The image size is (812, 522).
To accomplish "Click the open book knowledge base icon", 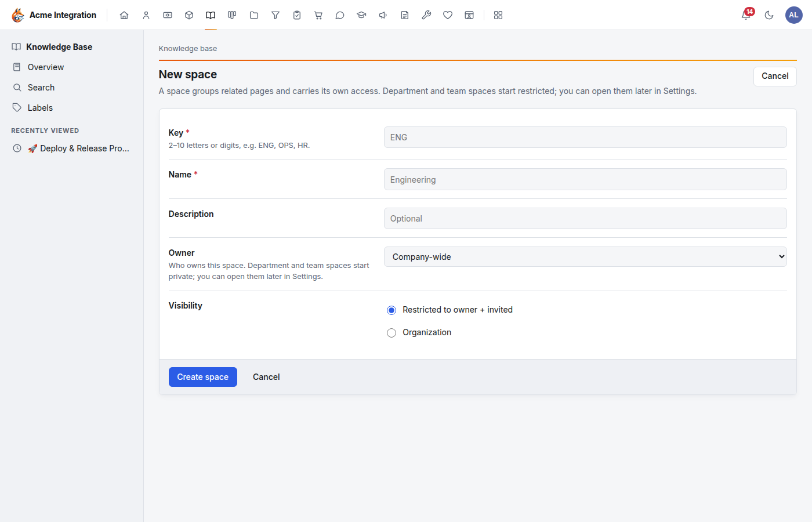I will (211, 15).
